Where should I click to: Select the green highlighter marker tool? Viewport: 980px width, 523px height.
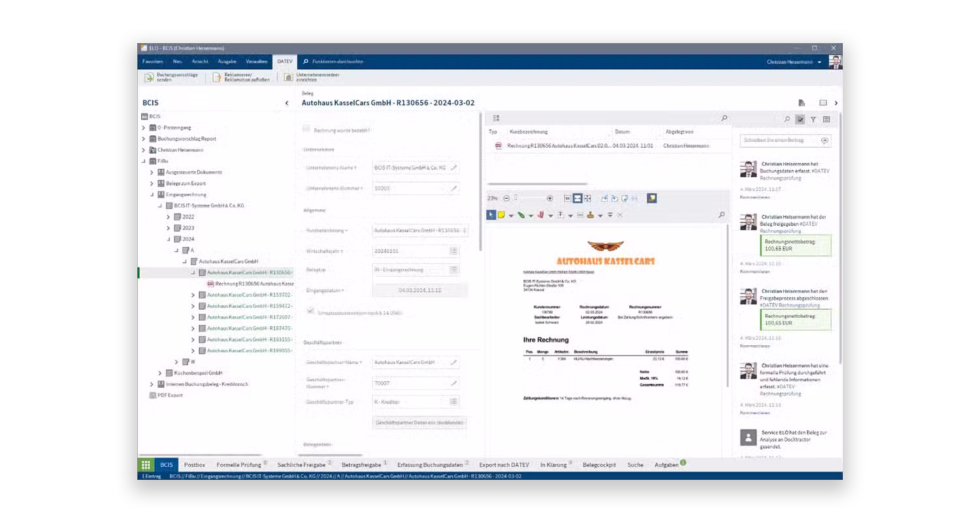521,214
